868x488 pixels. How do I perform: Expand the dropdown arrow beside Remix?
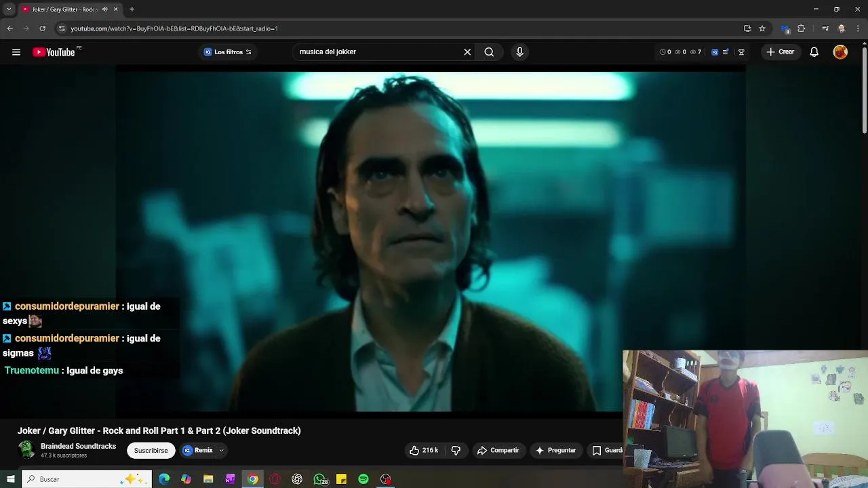tap(221, 450)
